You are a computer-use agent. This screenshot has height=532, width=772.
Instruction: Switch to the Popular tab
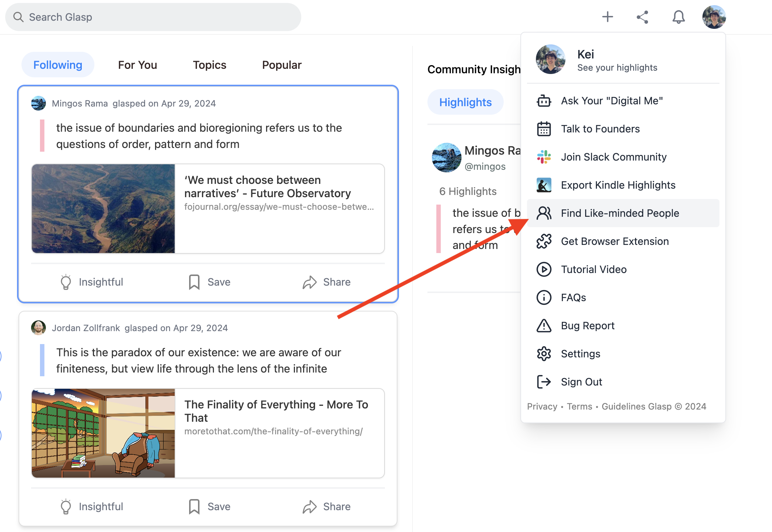point(282,65)
